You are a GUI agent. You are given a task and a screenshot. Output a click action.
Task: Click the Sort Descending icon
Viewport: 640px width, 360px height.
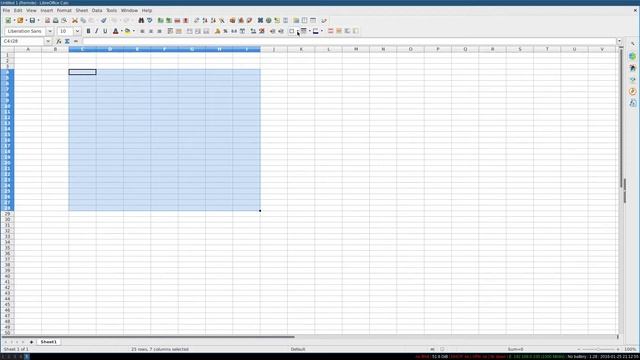(213, 20)
